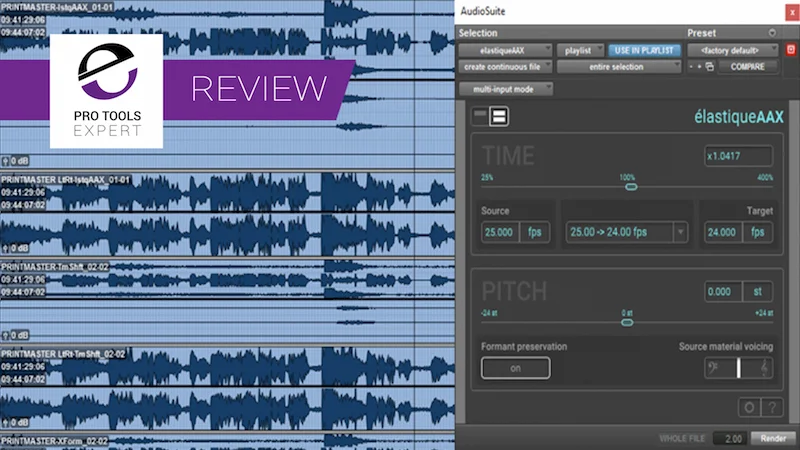Screen dimensions: 800x450
Task: Switch to compact plug-in view icon
Action: coord(480,116)
